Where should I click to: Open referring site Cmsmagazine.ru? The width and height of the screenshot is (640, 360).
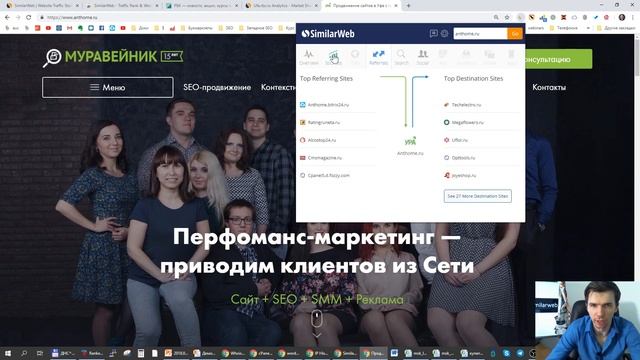coord(325,158)
